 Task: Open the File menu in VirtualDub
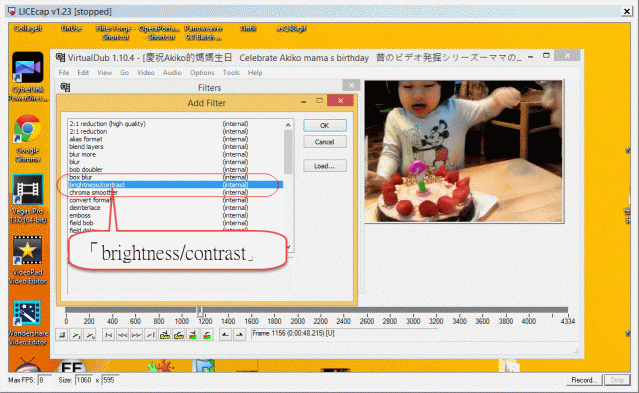[64, 73]
